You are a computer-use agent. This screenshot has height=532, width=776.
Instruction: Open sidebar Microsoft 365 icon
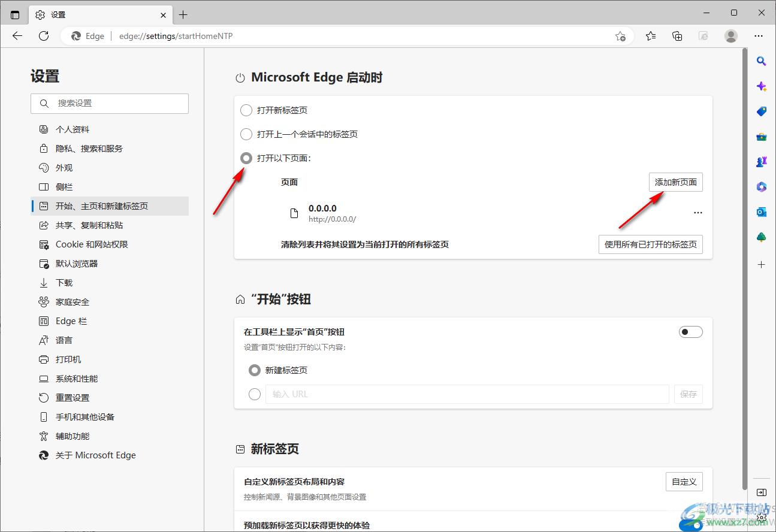click(761, 187)
